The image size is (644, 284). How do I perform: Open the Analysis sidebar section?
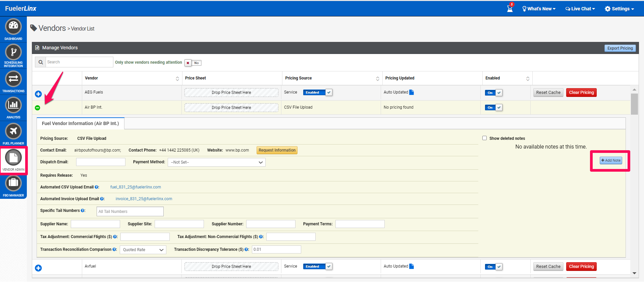pyautogui.click(x=13, y=105)
